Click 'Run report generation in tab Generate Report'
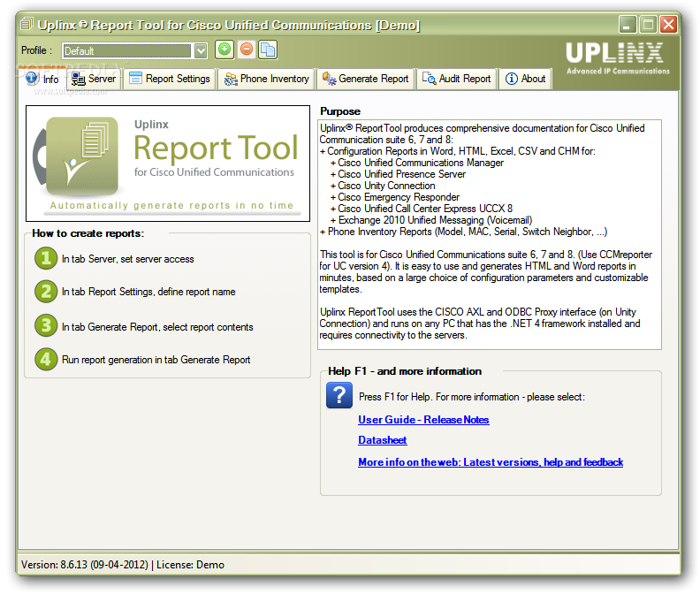Viewport: 700px width, 594px height. click(156, 360)
